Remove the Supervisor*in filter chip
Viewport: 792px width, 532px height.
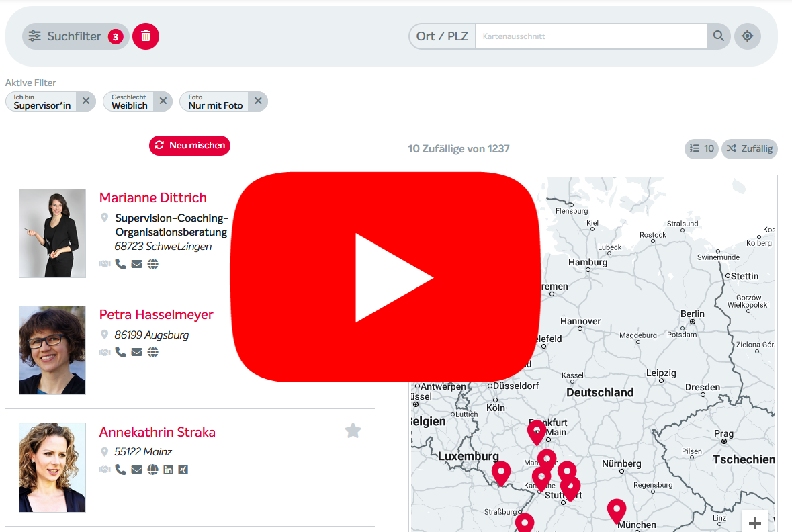pyautogui.click(x=86, y=101)
